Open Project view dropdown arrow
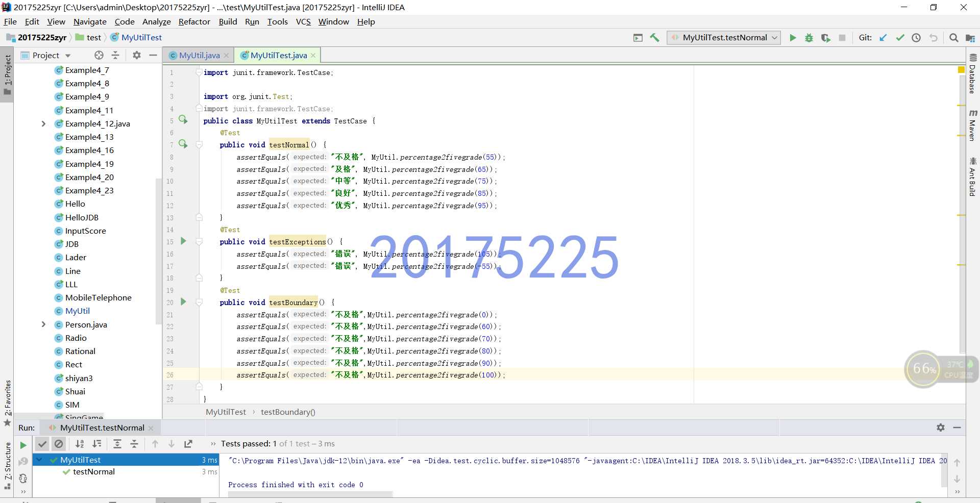 (x=68, y=56)
